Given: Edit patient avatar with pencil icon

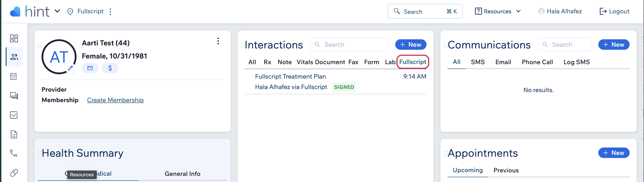Looking at the screenshot, I should click(x=71, y=68).
